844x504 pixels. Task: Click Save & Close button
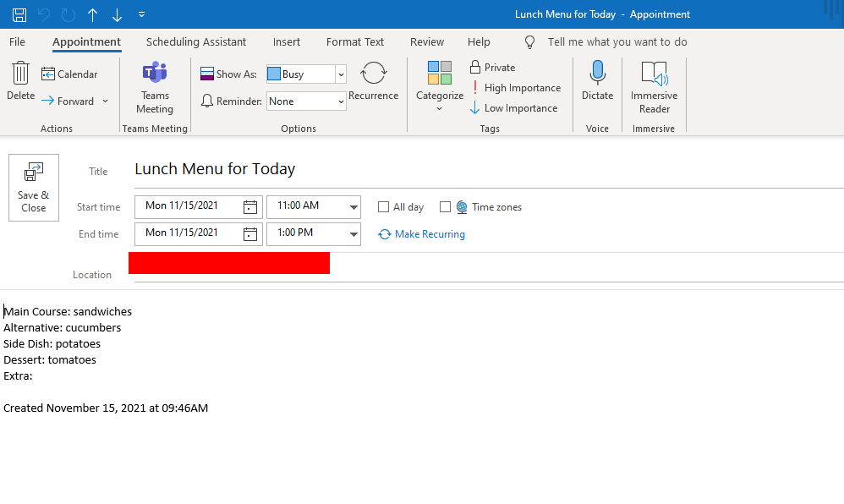click(x=33, y=188)
